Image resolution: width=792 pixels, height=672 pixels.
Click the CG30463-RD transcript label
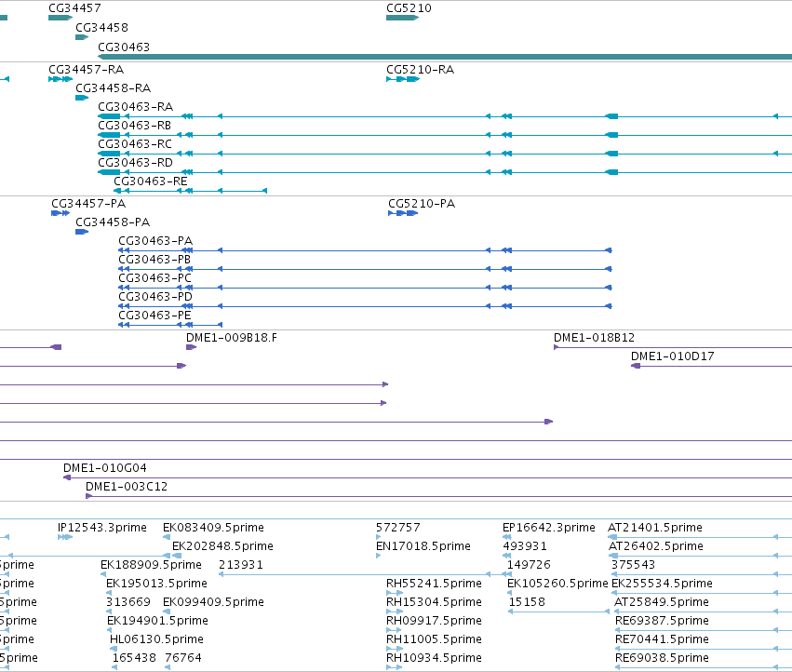click(x=135, y=163)
